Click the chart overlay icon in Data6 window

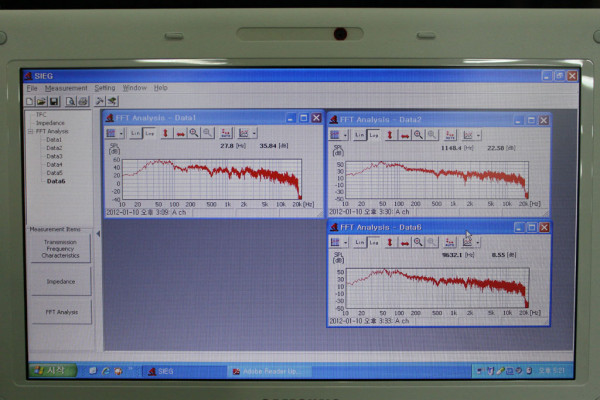click(x=468, y=242)
